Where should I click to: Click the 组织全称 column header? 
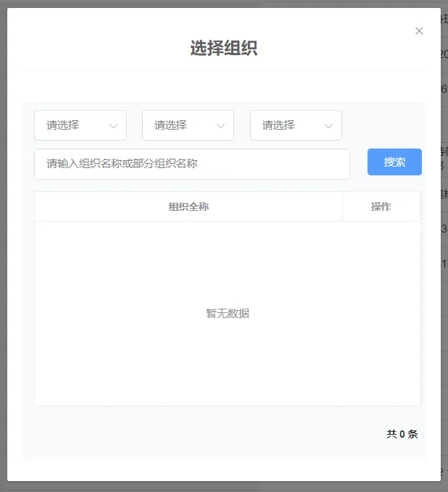pyautogui.click(x=188, y=207)
